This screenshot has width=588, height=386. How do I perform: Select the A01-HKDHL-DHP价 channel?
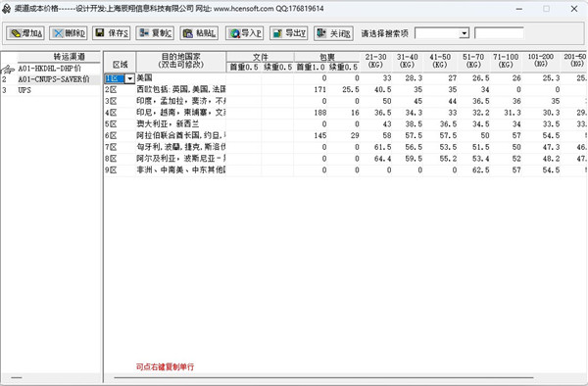50,69
